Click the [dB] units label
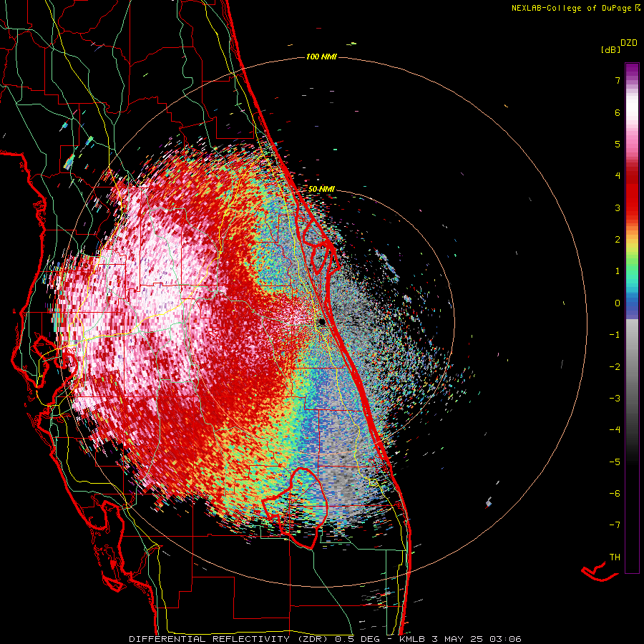 click(610, 50)
